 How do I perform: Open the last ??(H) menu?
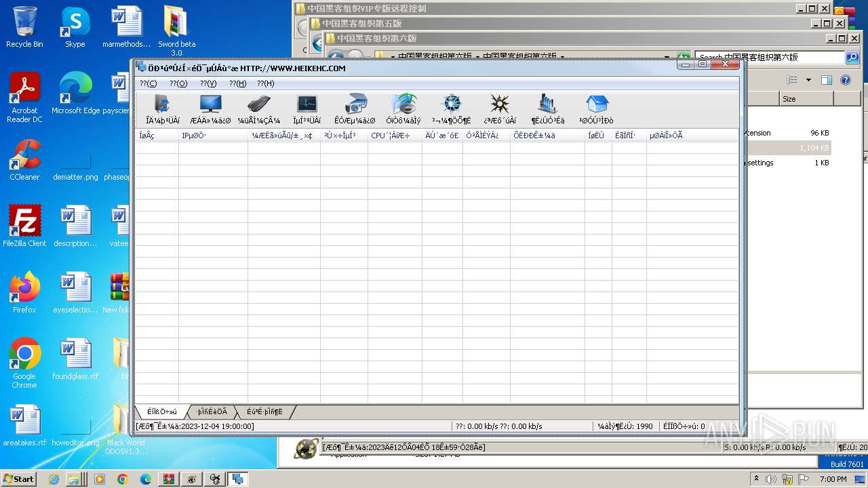(266, 83)
